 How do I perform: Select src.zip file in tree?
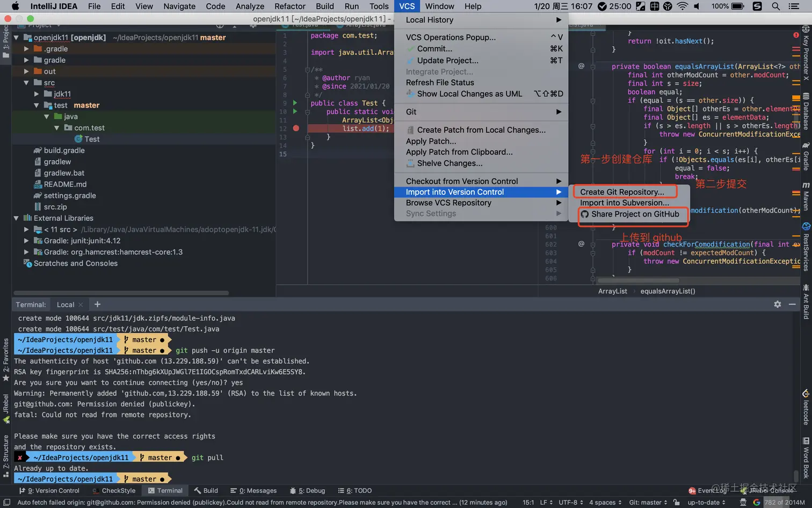point(55,207)
